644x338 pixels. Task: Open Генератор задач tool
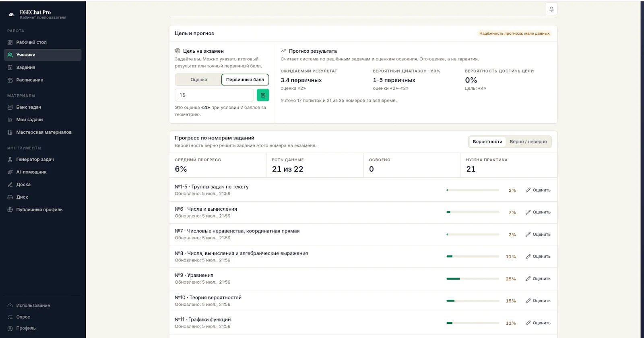coord(43,160)
